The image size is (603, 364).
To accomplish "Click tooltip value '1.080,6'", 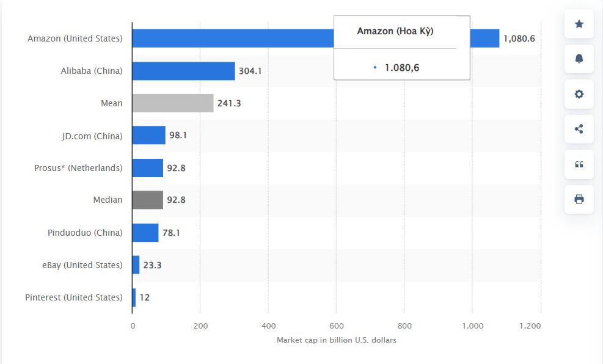I will click(402, 68).
